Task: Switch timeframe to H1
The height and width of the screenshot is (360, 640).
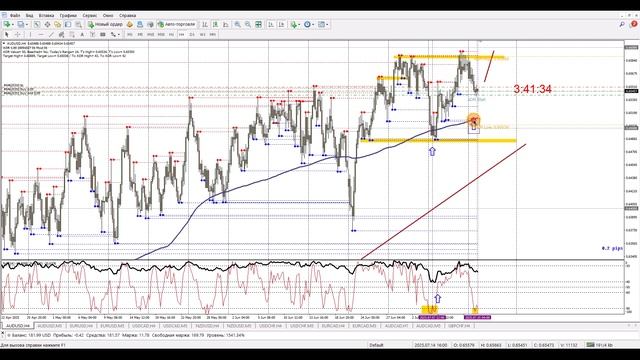Action: point(171,35)
